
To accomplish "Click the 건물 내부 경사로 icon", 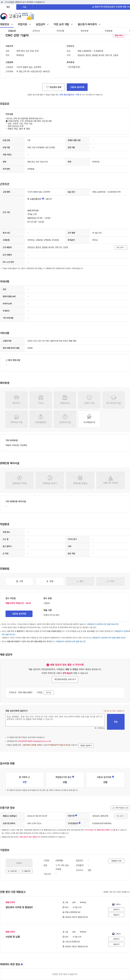I will 110,480.
